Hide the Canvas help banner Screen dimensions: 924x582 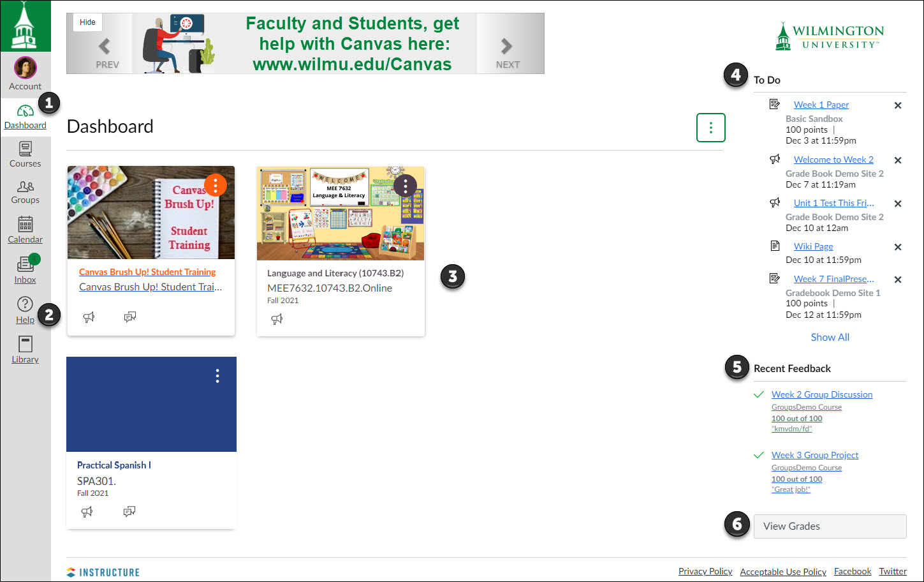pyautogui.click(x=87, y=22)
